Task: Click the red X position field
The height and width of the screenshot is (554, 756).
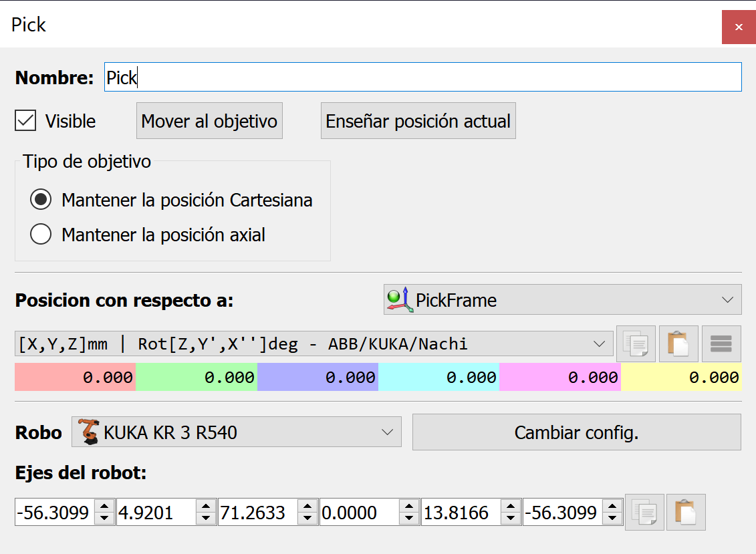Action: [x=76, y=378]
